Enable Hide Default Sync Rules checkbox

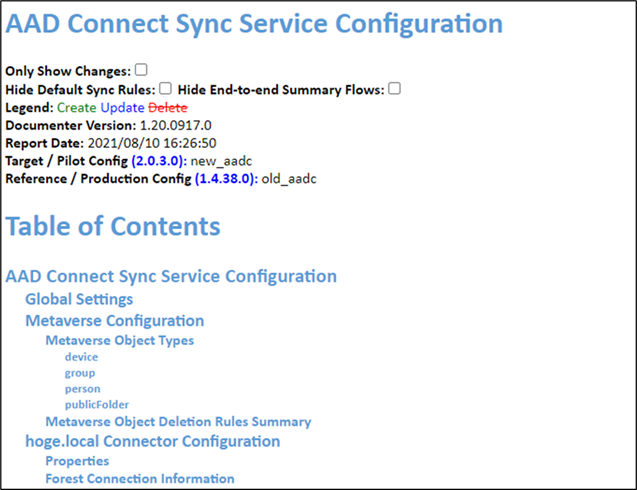pos(165,88)
